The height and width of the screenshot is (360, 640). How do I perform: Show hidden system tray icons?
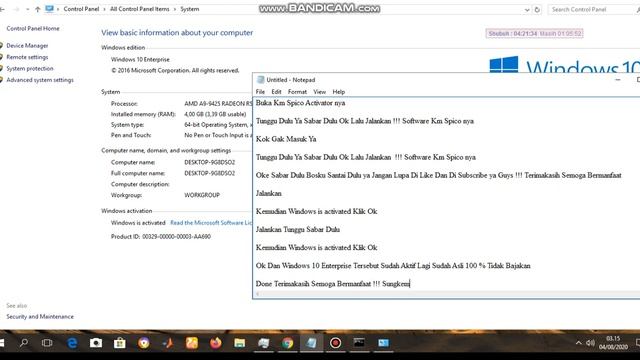[578, 343]
